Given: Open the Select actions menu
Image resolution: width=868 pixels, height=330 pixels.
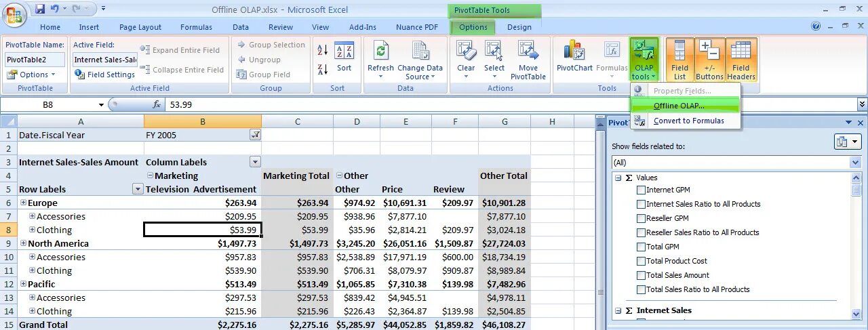Looking at the screenshot, I should click(x=494, y=60).
